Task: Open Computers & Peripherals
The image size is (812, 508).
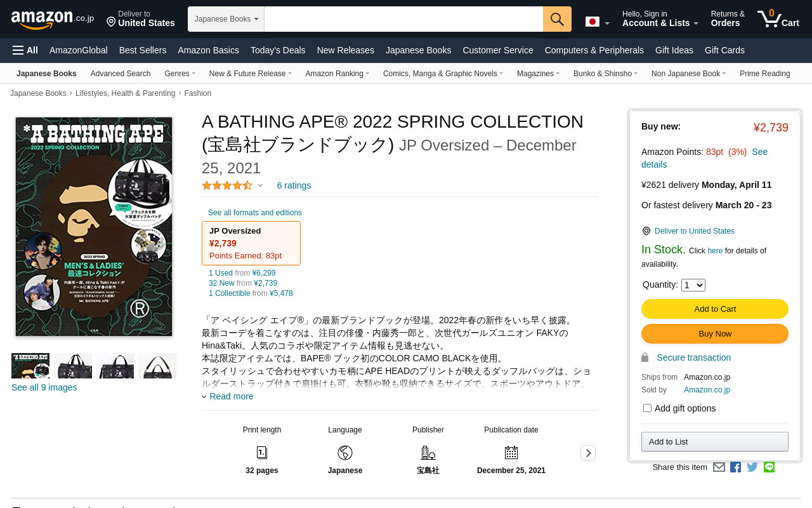Action: tap(594, 50)
